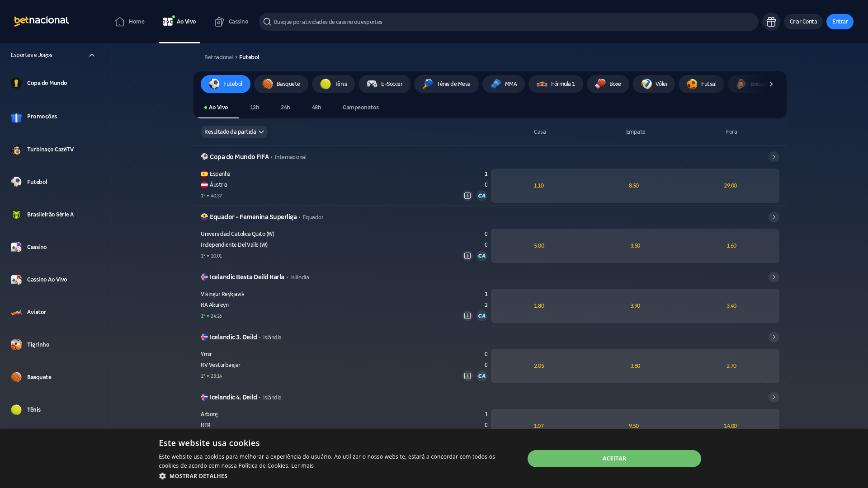Select the Vôlei sport chip
868x488 pixels.
coord(654,84)
